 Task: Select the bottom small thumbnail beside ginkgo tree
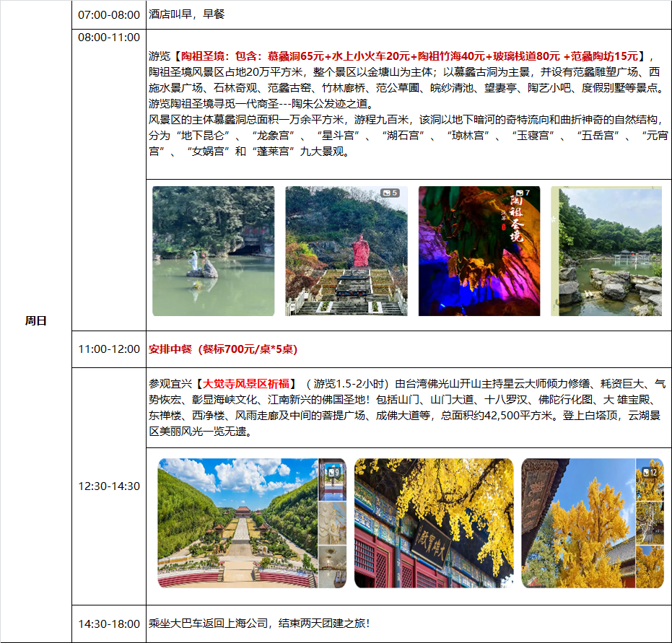tap(650, 567)
